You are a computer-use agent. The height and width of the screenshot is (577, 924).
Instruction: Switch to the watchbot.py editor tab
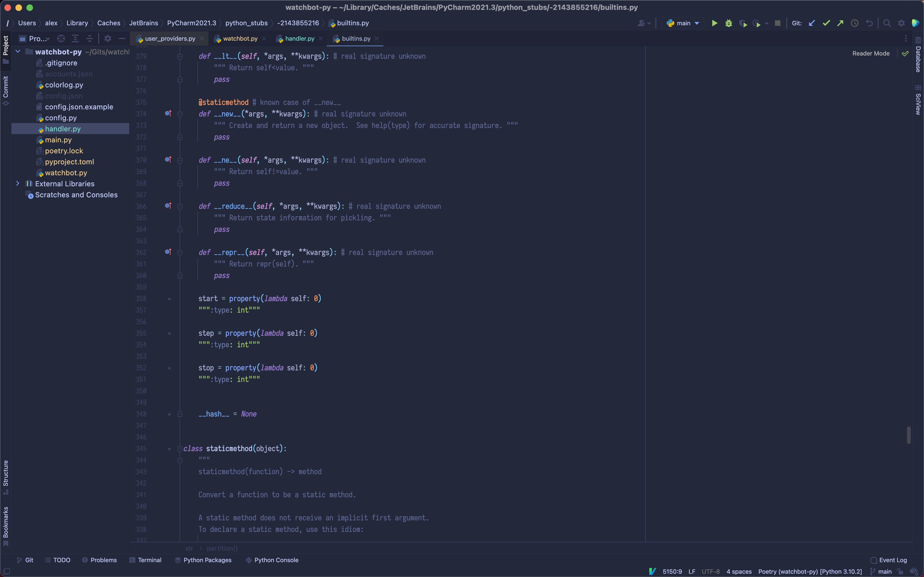[x=240, y=38]
